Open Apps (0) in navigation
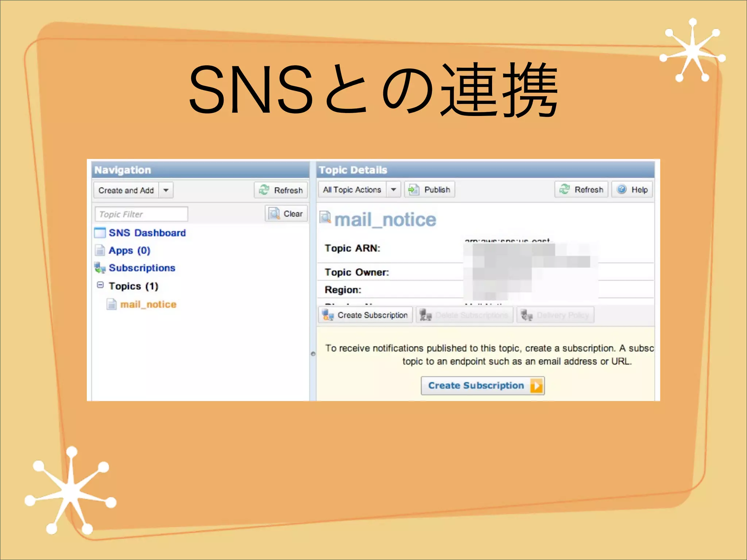Screen dimensions: 747x560 (x=129, y=250)
